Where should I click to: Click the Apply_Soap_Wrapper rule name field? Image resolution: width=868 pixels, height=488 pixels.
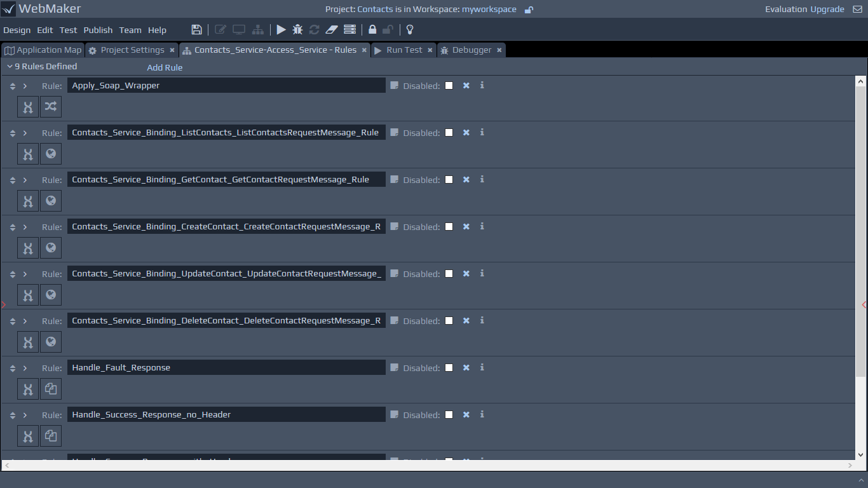(x=226, y=85)
